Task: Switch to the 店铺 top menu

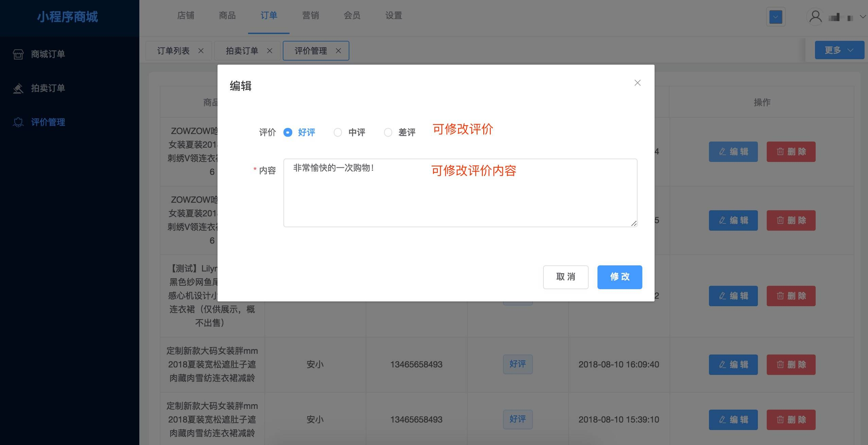Action: point(186,16)
